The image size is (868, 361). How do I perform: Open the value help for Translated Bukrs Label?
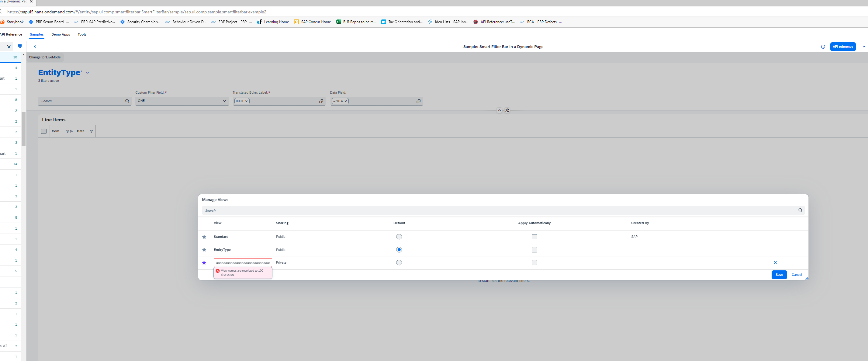pyautogui.click(x=321, y=101)
